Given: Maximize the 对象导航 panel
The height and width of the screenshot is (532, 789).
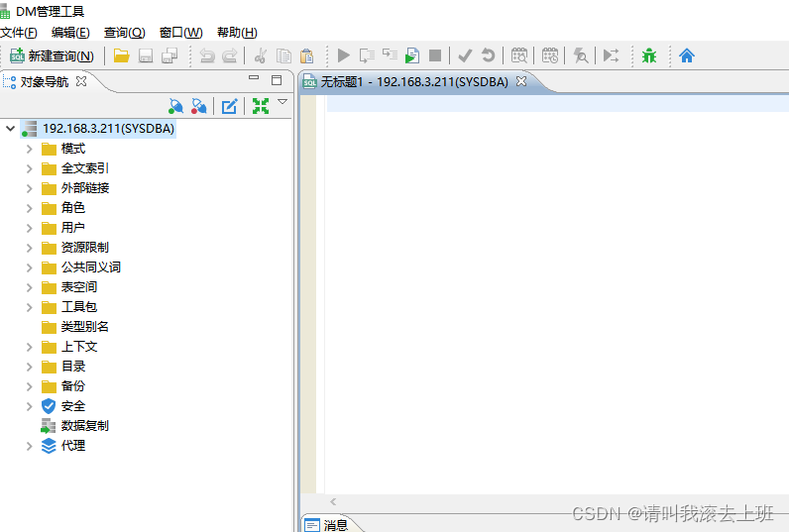Looking at the screenshot, I should coord(277,80).
